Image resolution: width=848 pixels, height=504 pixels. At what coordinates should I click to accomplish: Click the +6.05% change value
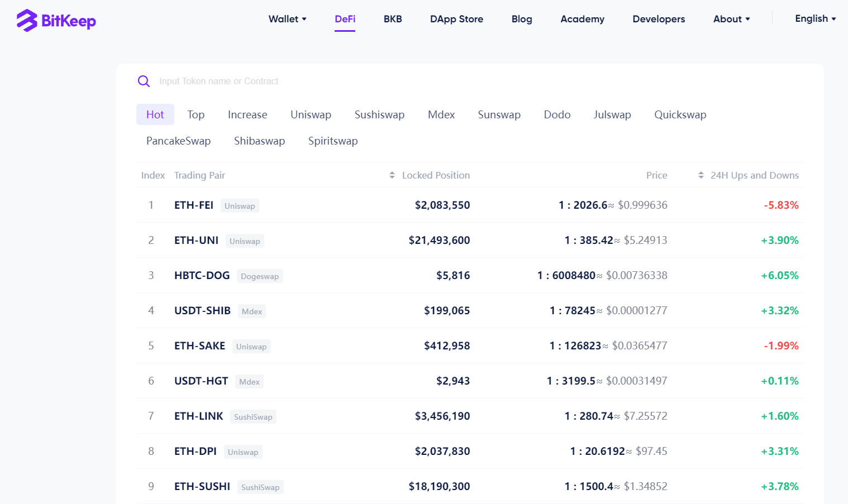click(x=780, y=275)
